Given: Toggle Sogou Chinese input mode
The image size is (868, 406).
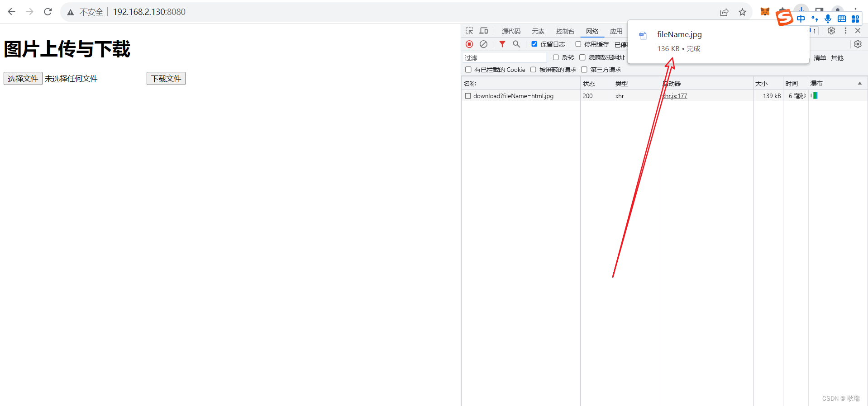Looking at the screenshot, I should pos(801,19).
